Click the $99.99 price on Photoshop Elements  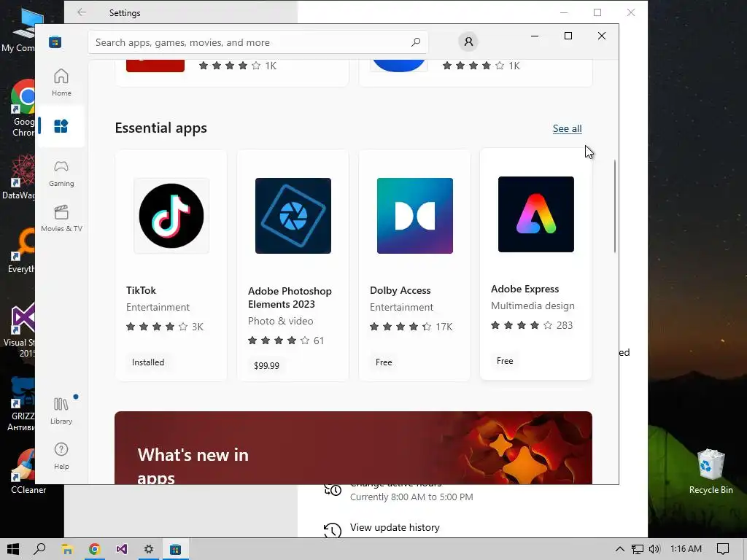tap(266, 366)
